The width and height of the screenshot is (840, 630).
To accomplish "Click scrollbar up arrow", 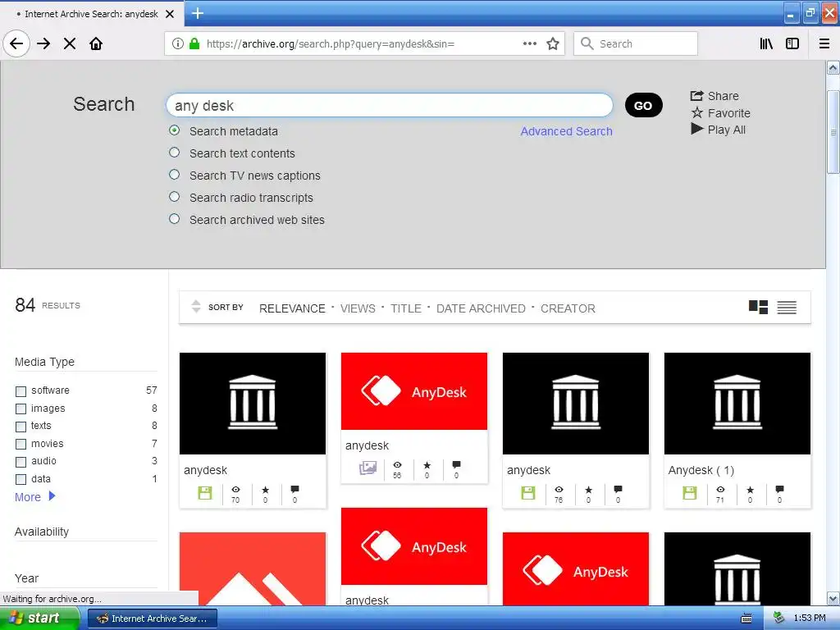I will tap(833, 67).
